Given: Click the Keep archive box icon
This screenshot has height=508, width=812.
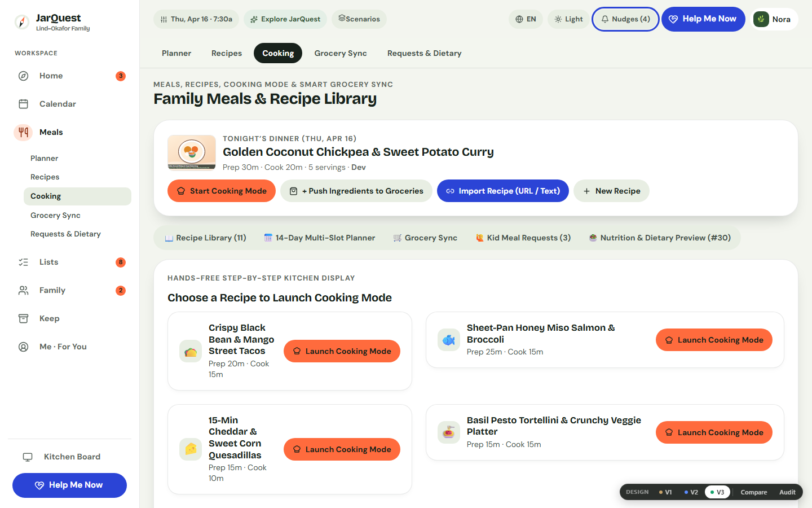Looking at the screenshot, I should click(23, 318).
